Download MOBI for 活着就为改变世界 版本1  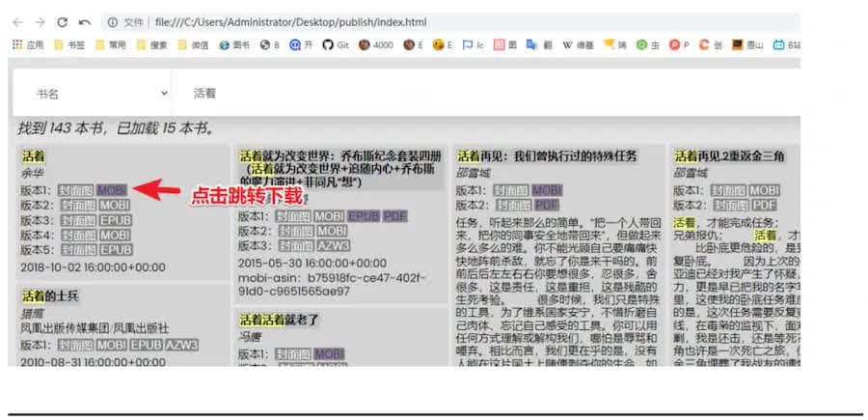(x=329, y=216)
